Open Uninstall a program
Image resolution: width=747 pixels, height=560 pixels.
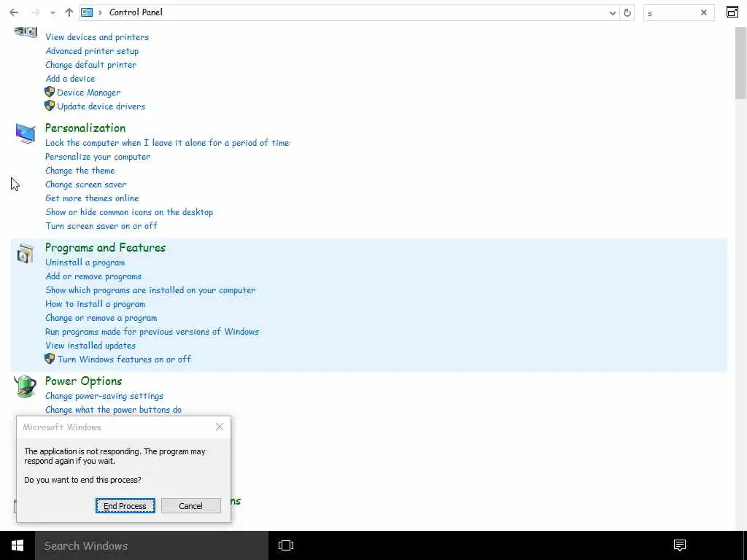(x=85, y=262)
